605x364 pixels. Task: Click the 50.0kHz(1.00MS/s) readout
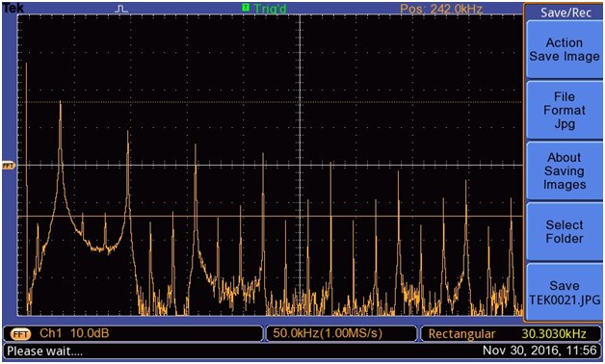pyautogui.click(x=328, y=333)
